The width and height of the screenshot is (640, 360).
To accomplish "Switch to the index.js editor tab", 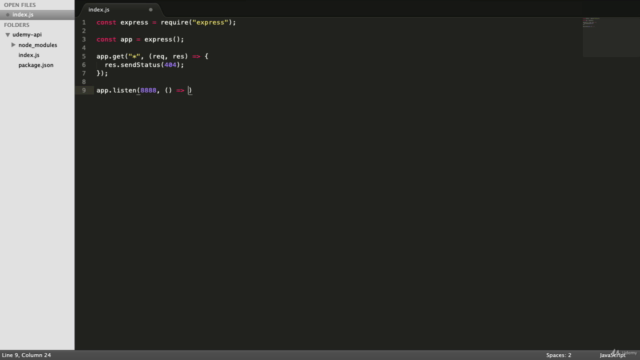I will [99, 9].
